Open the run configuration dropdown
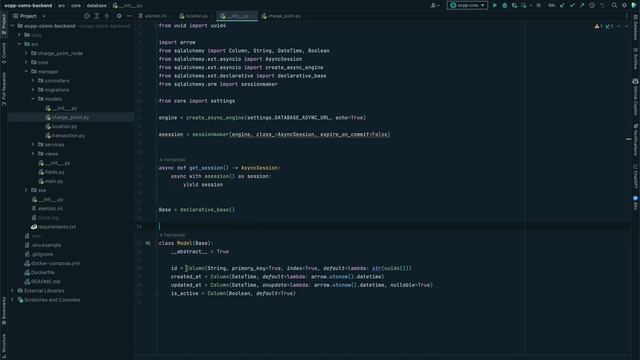The height and width of the screenshot is (360, 640). [x=467, y=5]
